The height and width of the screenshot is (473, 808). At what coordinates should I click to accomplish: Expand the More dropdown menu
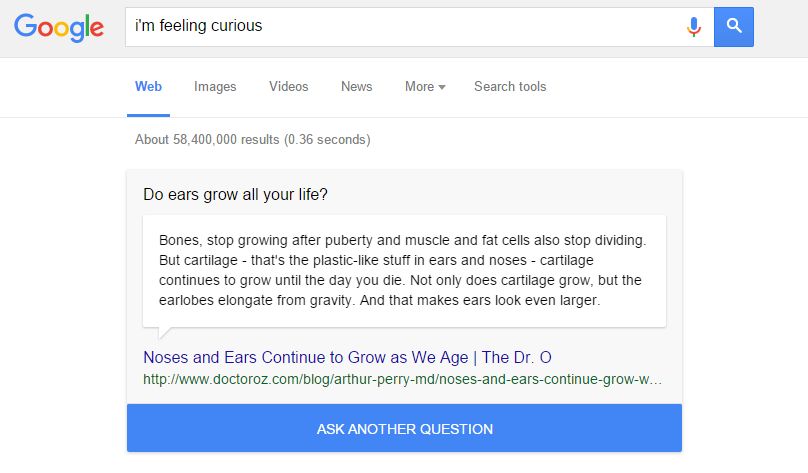pyautogui.click(x=425, y=87)
